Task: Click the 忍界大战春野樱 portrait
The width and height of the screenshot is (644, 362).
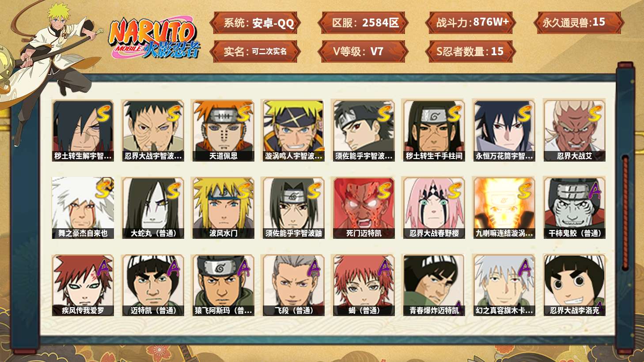Action: click(x=434, y=208)
